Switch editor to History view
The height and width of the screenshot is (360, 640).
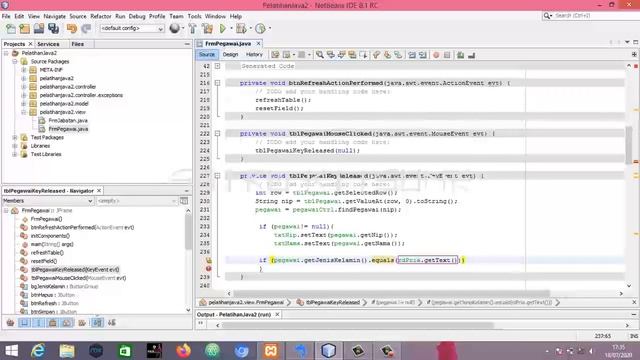254,55
